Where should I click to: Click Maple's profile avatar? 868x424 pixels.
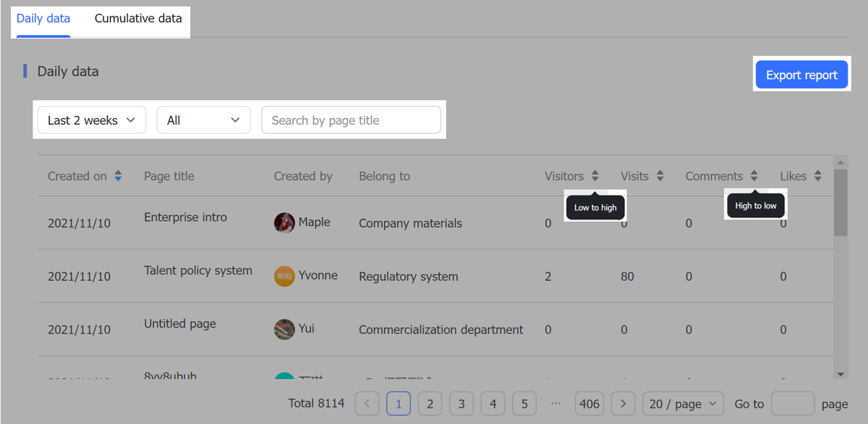click(284, 223)
